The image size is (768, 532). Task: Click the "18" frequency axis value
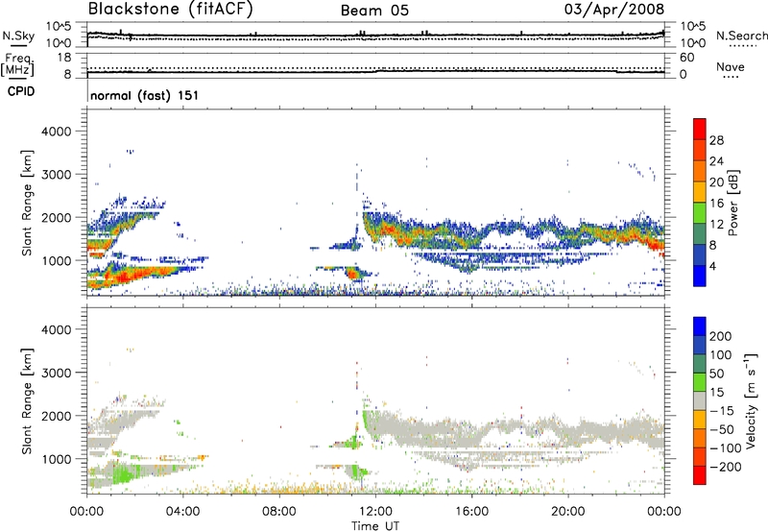coord(64,58)
